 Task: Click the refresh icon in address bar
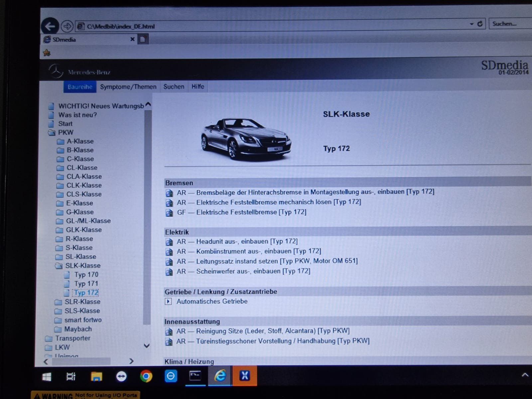click(480, 24)
